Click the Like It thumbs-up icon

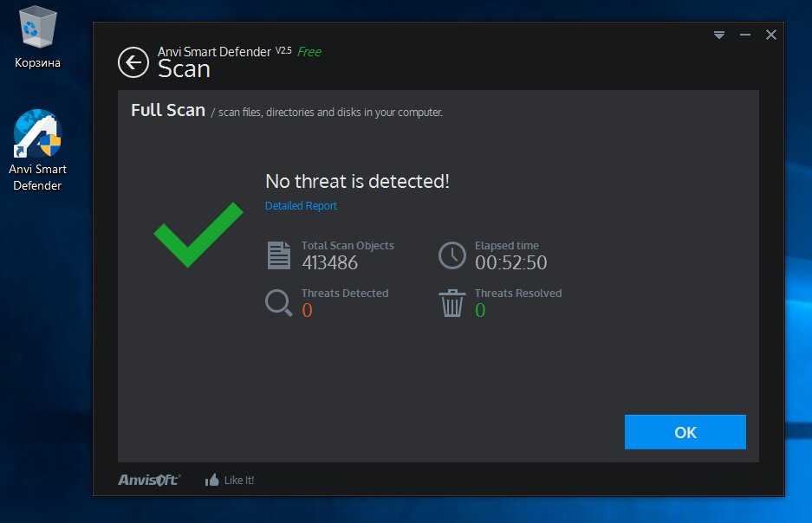pos(211,480)
